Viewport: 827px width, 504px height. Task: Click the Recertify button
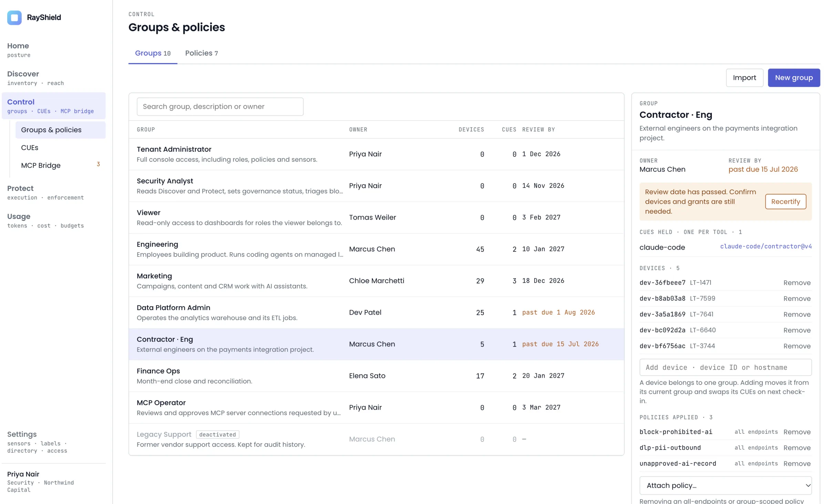tap(785, 201)
